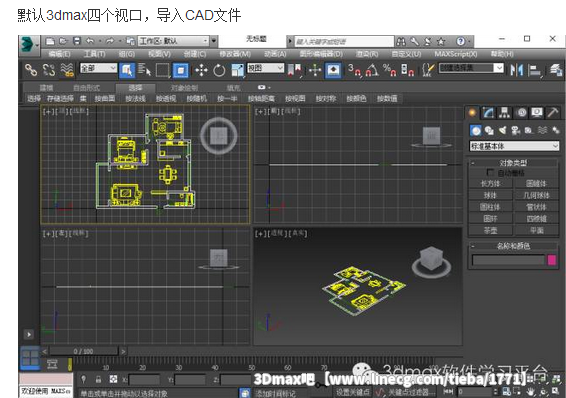Select the Select and Link chain tool
566x398 pixels.
[x=31, y=70]
